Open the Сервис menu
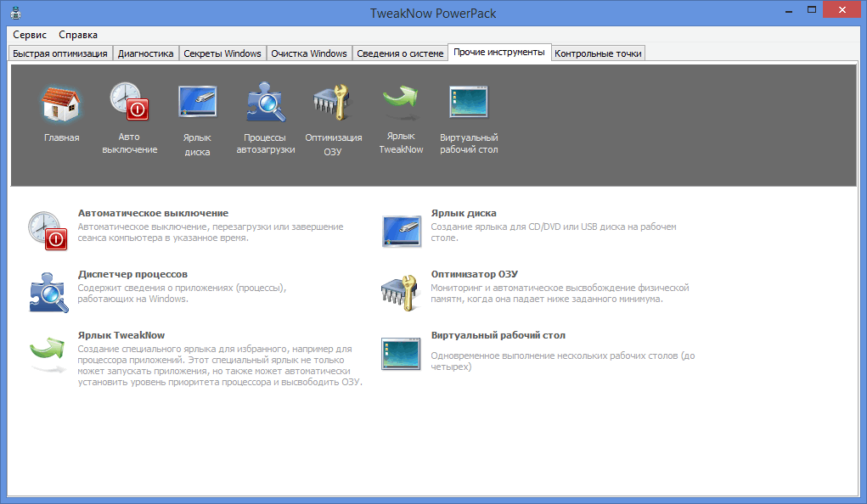The image size is (867, 504). click(30, 35)
